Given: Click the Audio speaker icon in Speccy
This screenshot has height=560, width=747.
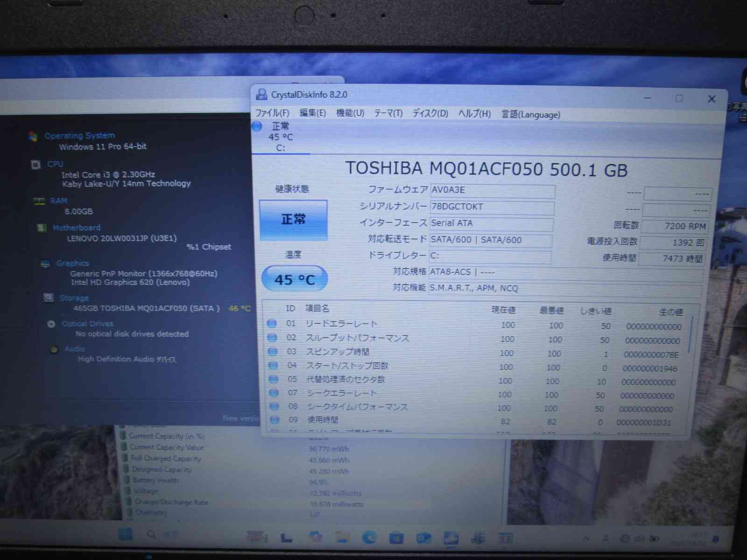Looking at the screenshot, I should [x=54, y=349].
